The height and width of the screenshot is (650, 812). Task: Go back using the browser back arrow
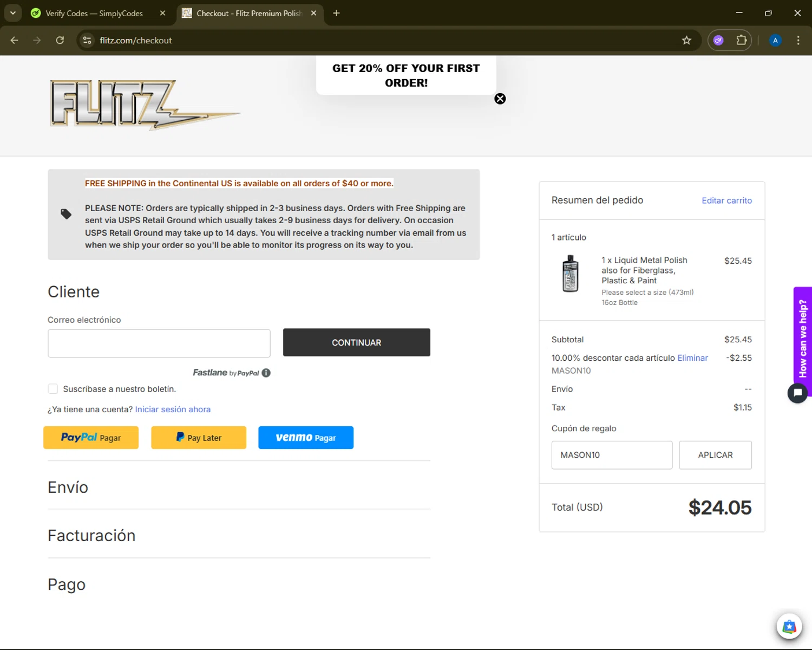point(15,40)
